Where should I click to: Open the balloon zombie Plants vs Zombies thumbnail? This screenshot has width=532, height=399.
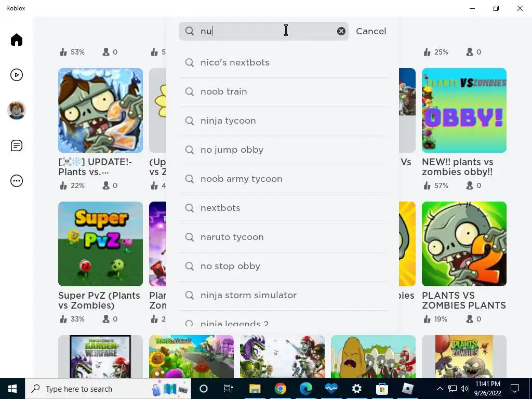(x=464, y=356)
